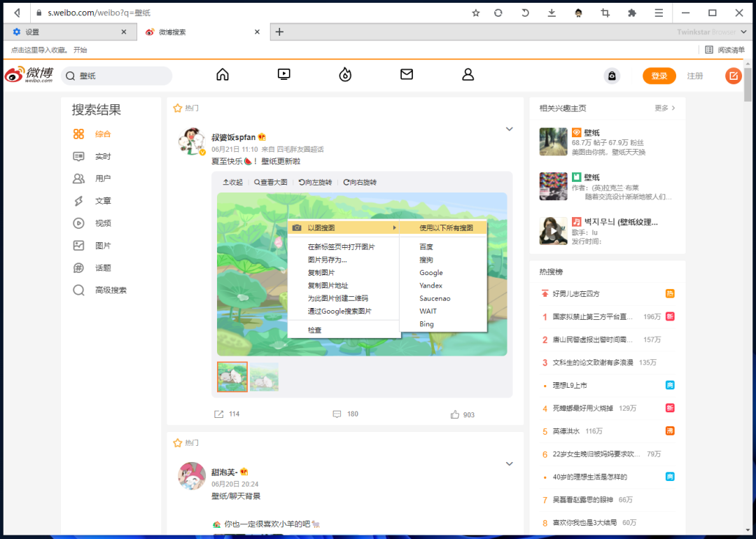Click the camera icon beside the login button
Screen dimensions: 756x539
(612, 76)
